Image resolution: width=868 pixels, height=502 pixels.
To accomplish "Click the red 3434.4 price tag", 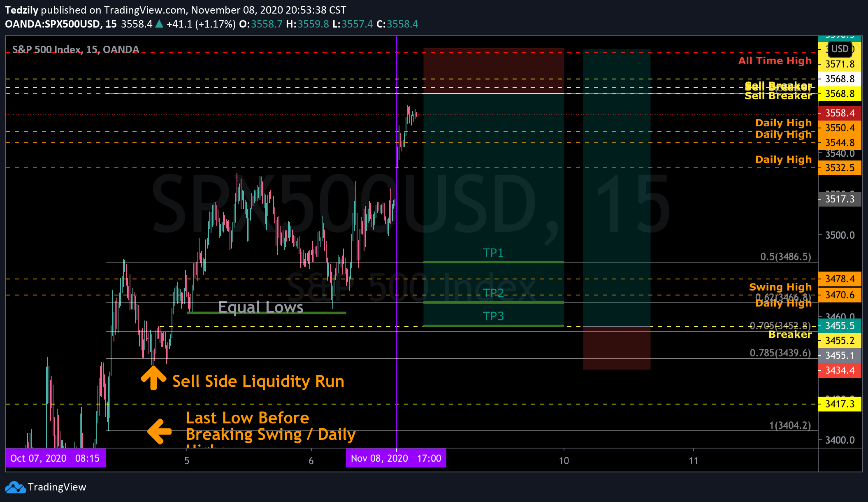I will [840, 370].
